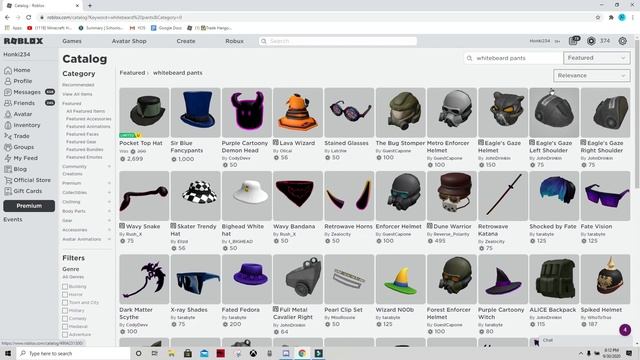Viewport: 640px width, 360px height.
Task: Bookmark this page with the star icon
Action: [x=598, y=18]
